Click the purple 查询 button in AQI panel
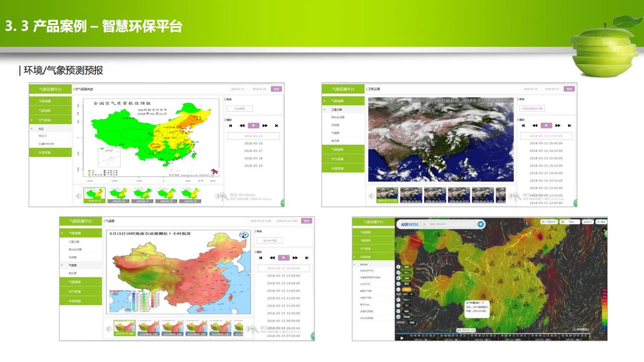The width and height of the screenshot is (644, 362). point(277,89)
